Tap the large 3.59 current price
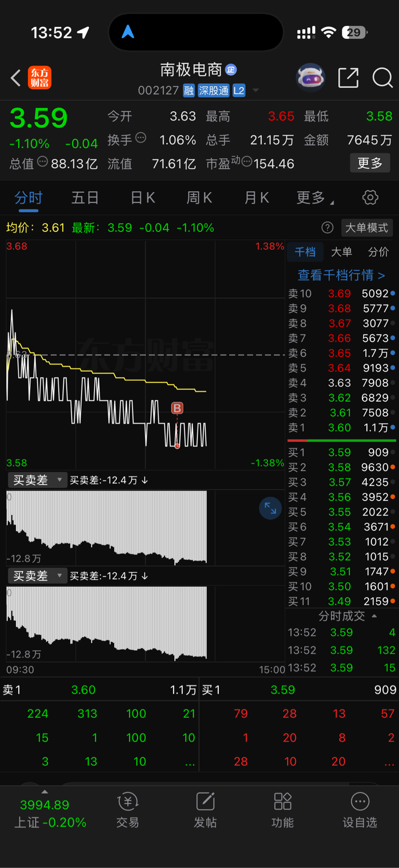 coord(39,118)
